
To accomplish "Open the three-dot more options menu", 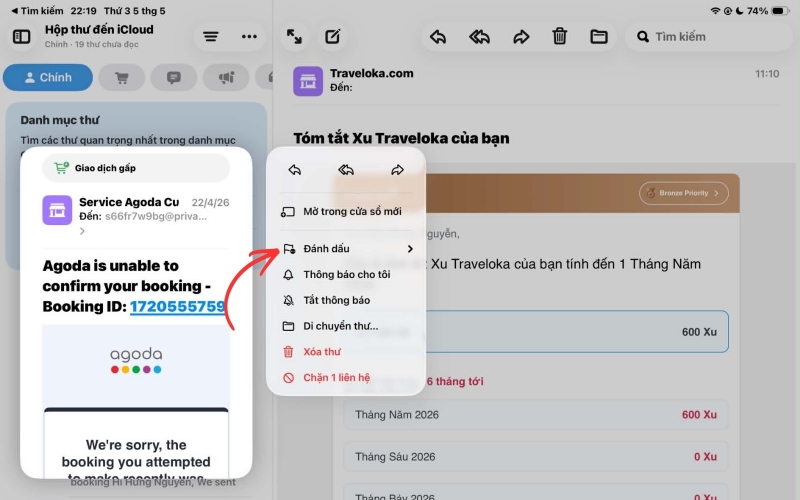I will click(x=249, y=37).
